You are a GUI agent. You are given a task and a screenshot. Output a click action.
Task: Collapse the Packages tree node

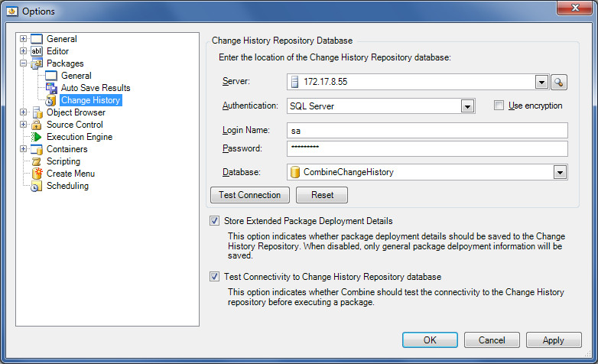tap(23, 63)
